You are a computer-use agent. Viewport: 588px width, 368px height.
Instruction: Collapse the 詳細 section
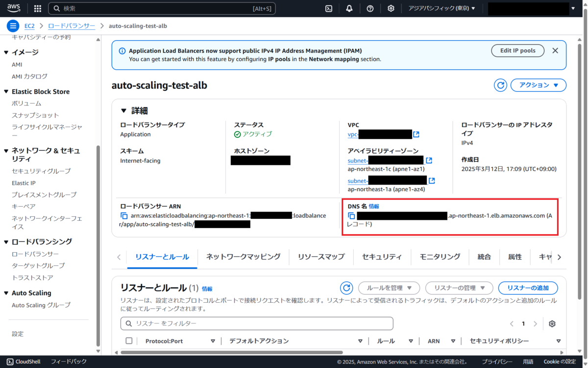click(x=123, y=111)
